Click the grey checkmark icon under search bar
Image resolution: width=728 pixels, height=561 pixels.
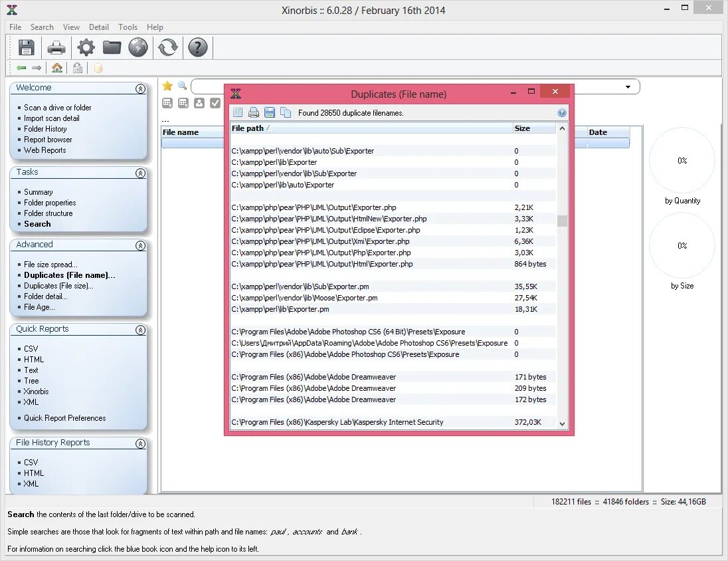(x=215, y=103)
